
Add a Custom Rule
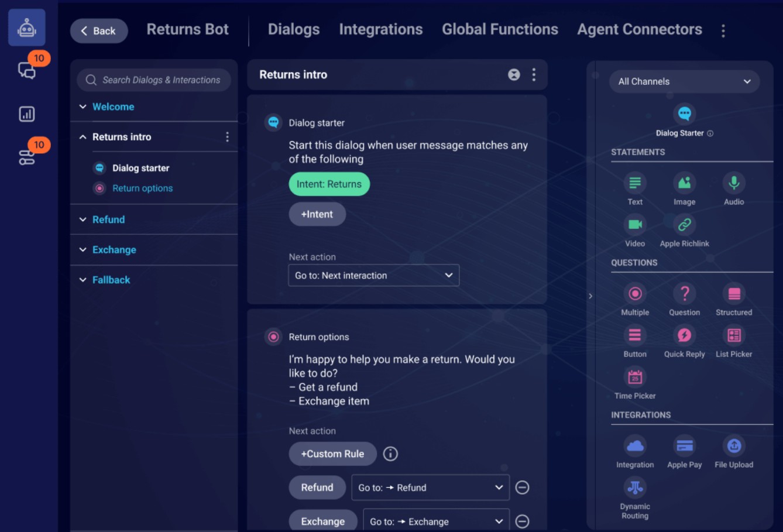coord(332,454)
